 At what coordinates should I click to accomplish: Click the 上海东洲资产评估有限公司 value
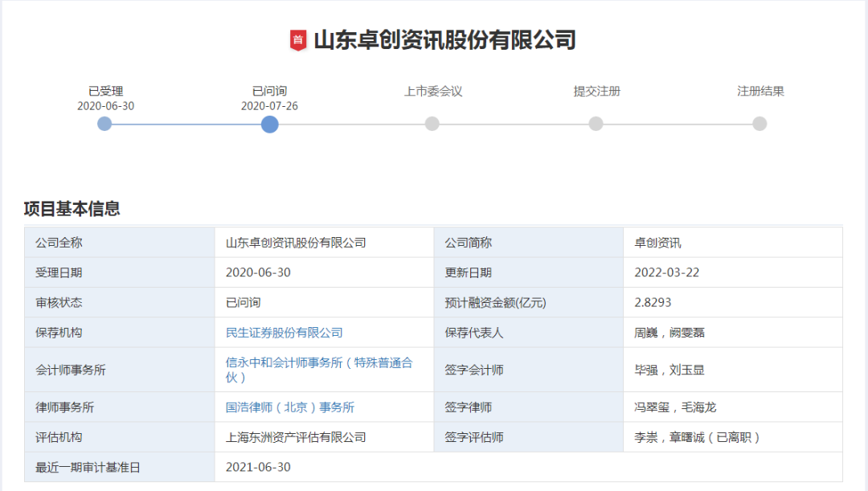(x=296, y=437)
